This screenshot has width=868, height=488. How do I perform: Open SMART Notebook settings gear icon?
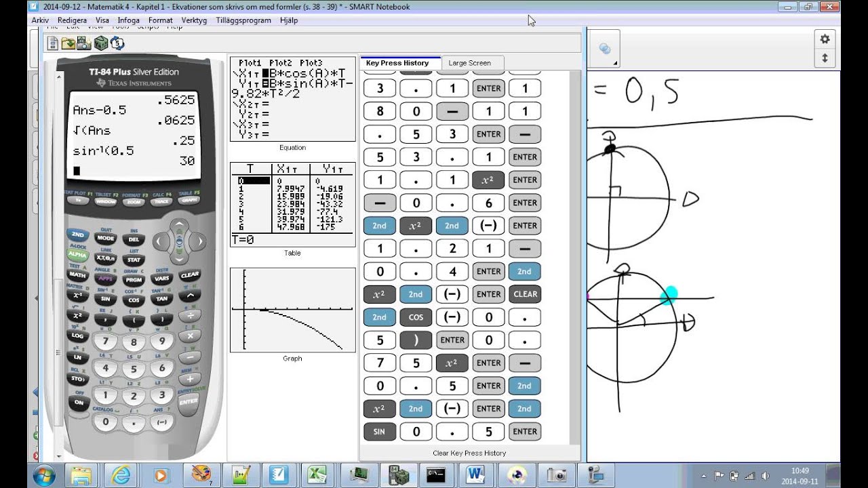coord(825,39)
